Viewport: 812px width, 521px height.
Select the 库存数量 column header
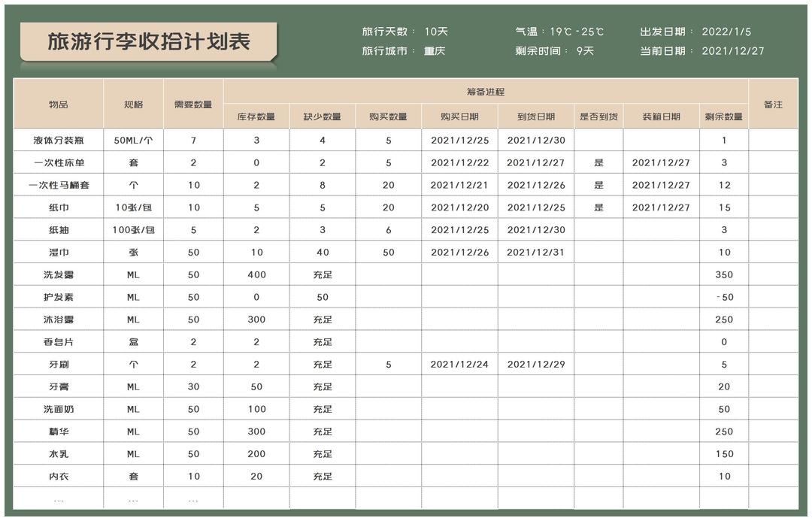[256, 117]
